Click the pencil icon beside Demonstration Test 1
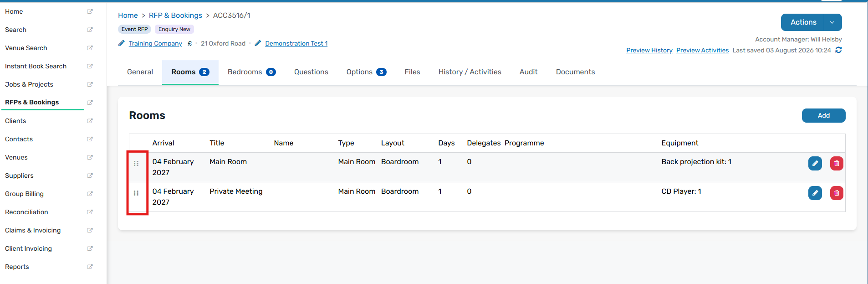 coord(258,43)
